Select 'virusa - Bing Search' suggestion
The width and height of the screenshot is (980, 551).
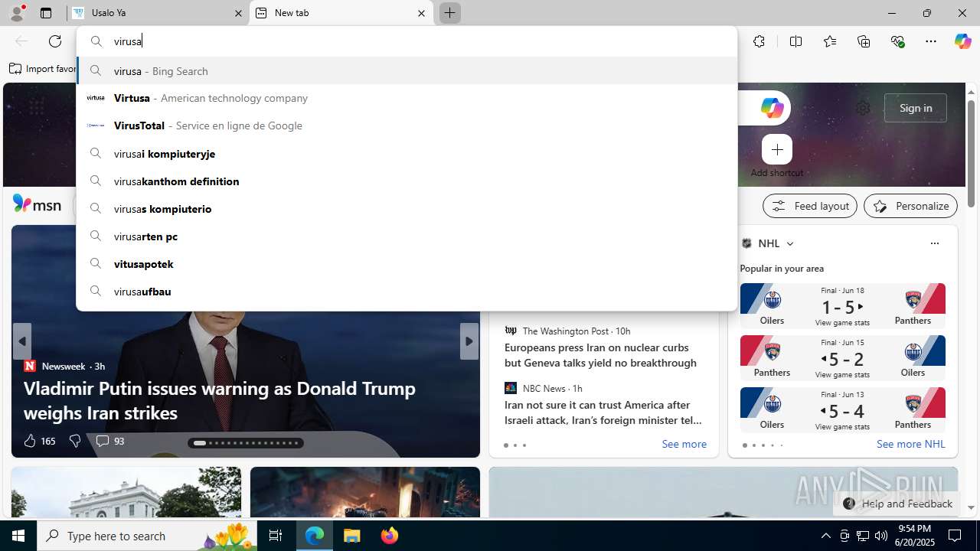coord(407,71)
